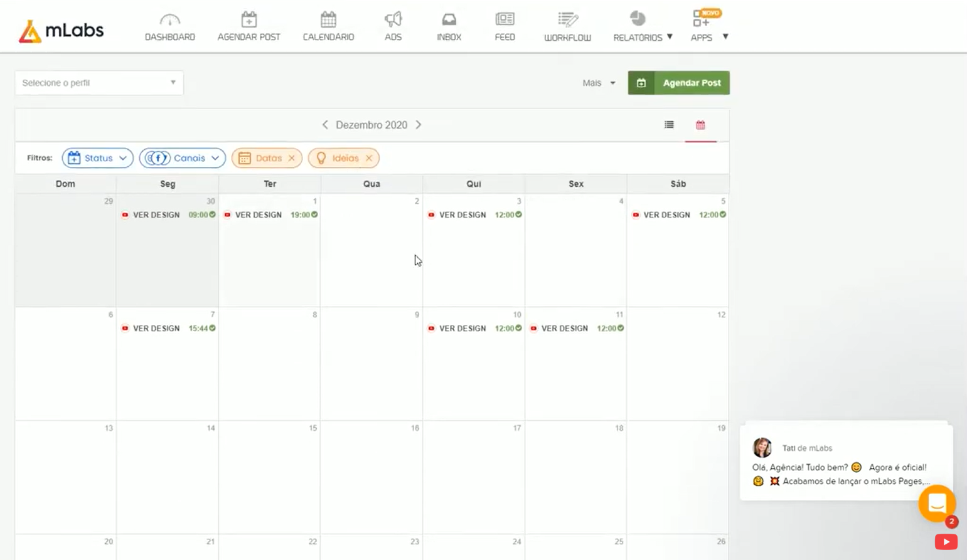Image resolution: width=967 pixels, height=560 pixels.
Task: Click YouTube icon on Seg 7 post
Action: pos(125,328)
